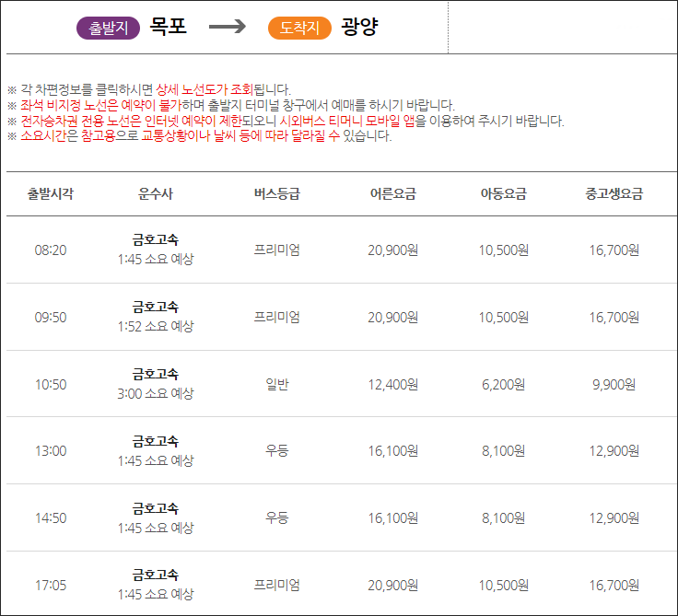Click the 중고생요금 column header
678x616 pixels.
tap(614, 193)
